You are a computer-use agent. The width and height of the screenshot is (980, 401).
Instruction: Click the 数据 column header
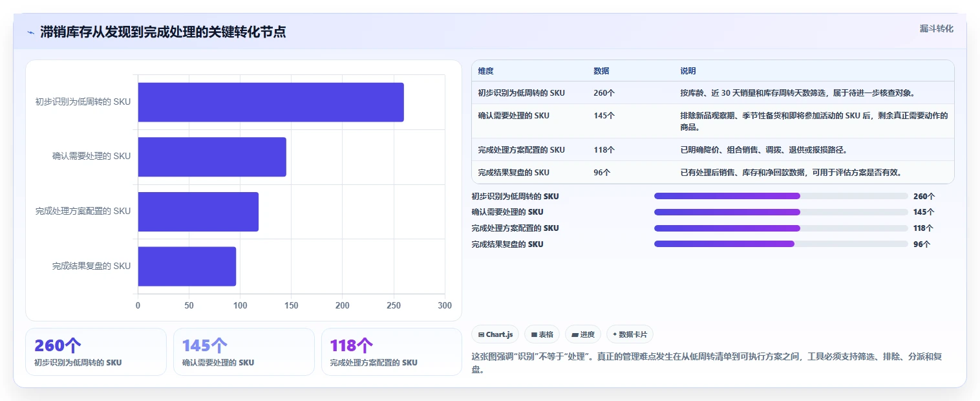tap(601, 71)
